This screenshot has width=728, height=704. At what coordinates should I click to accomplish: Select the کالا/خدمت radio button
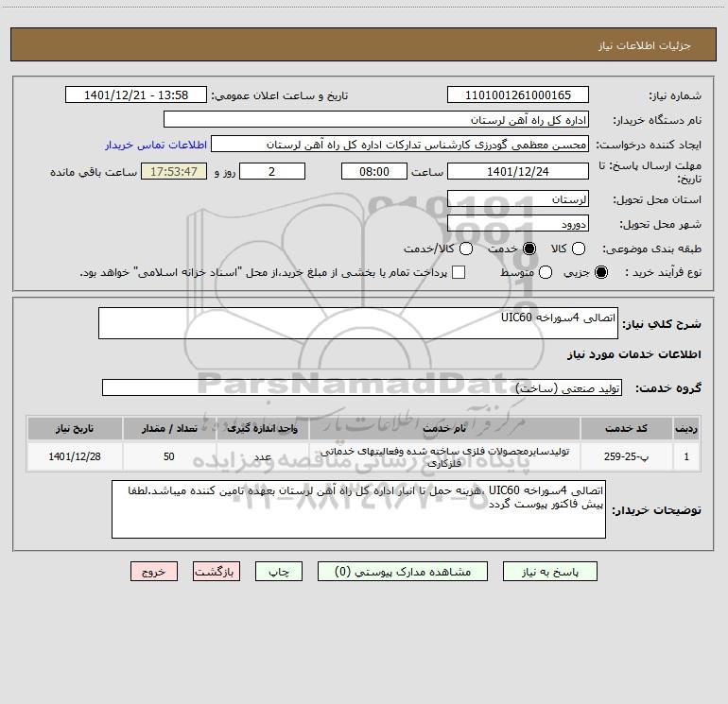tap(466, 249)
